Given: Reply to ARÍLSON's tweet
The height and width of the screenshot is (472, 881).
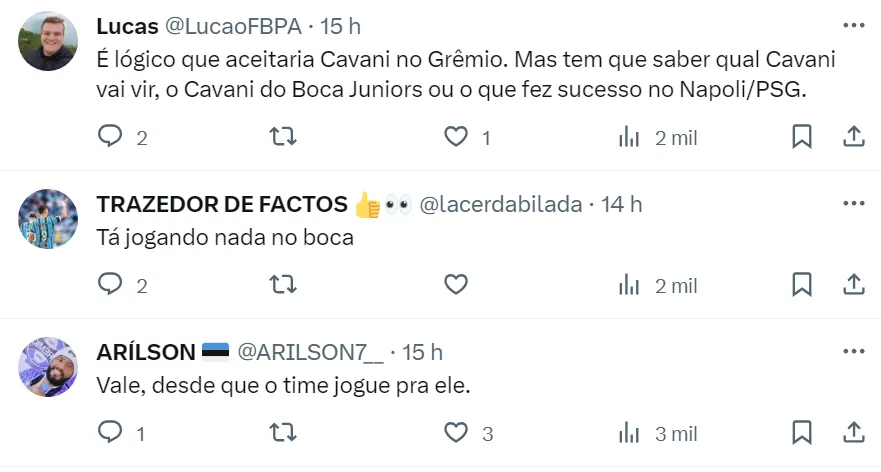Looking at the screenshot, I should click(110, 433).
